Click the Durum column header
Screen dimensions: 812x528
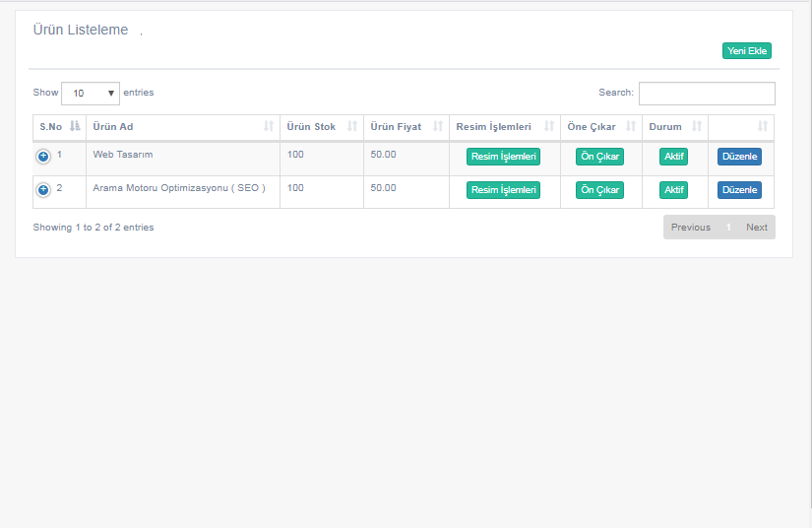[x=675, y=127]
